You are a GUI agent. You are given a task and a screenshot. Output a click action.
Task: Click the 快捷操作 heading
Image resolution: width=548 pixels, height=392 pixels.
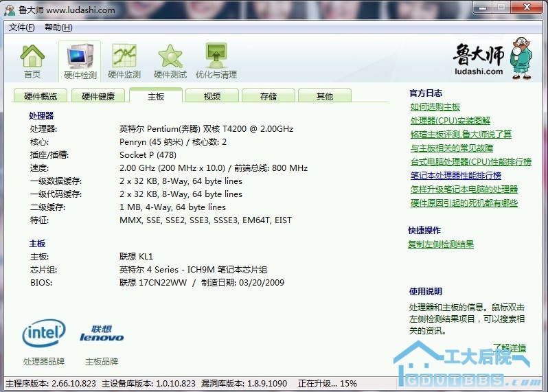point(424,230)
